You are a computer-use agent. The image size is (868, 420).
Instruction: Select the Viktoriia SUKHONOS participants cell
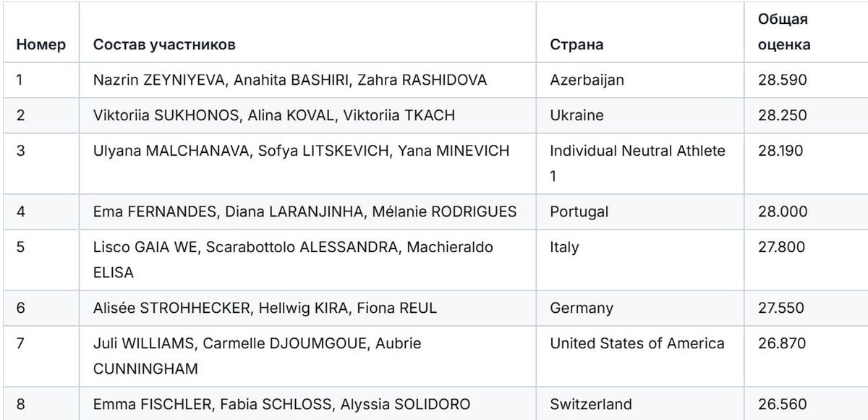click(274, 116)
